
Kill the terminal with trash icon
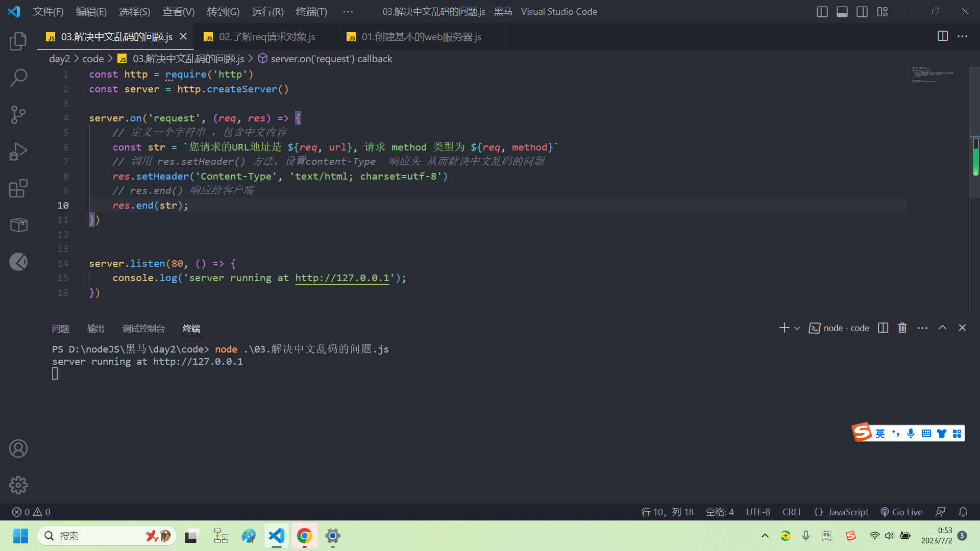pyautogui.click(x=902, y=328)
